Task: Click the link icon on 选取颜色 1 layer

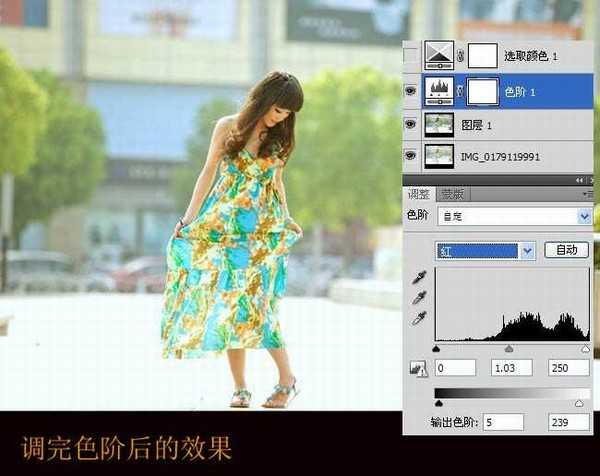Action: pyautogui.click(x=460, y=56)
